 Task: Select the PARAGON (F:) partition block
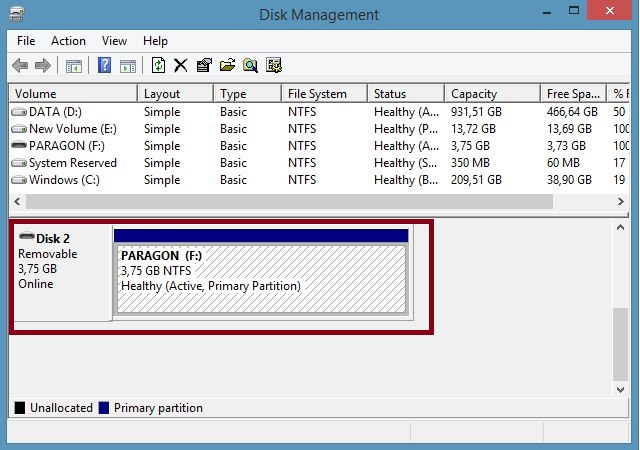pos(261,279)
